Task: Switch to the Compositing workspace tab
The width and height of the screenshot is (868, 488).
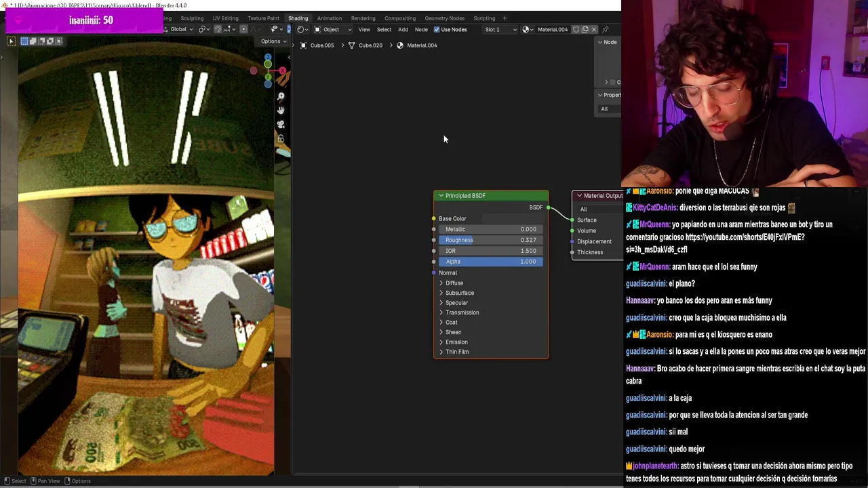Action: [x=400, y=18]
